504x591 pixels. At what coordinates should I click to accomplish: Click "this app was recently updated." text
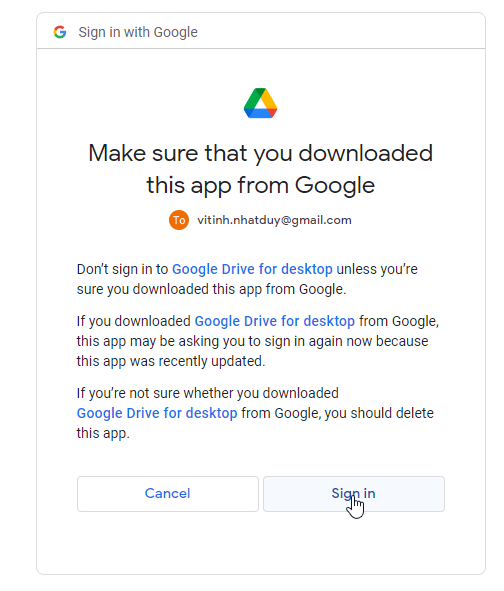171,361
